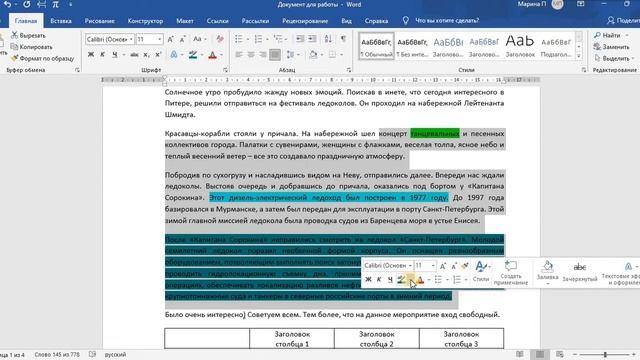This screenshot has height=360, width=640.
Task: Toggle underline (Ч) in the ribbon Font group
Action: coord(115,54)
